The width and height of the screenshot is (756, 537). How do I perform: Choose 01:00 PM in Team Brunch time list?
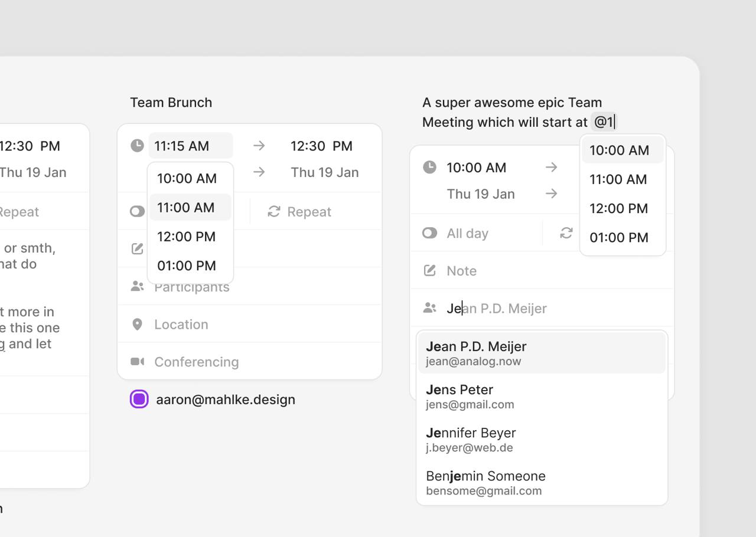coord(190,266)
